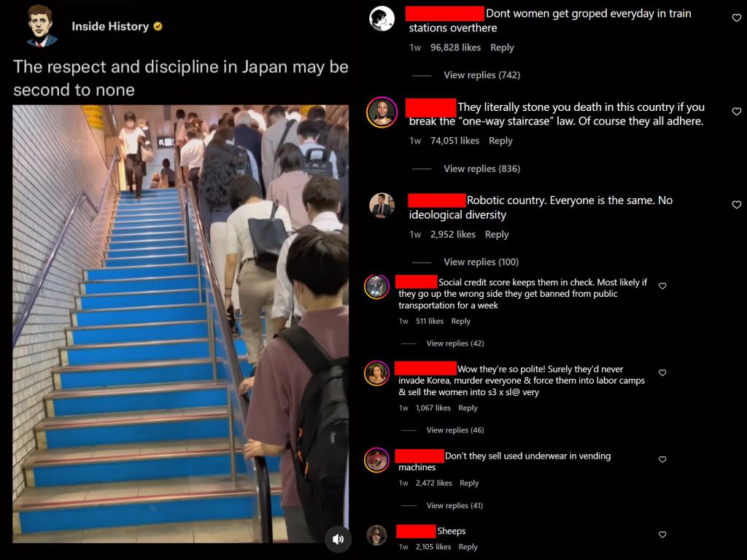This screenshot has height=560, width=747.
Task: Expand View replies (100)
Action: (x=481, y=262)
